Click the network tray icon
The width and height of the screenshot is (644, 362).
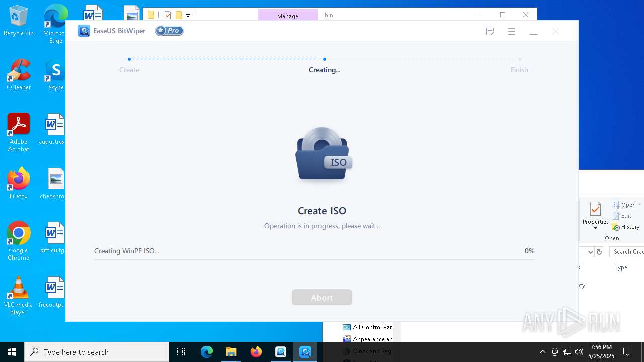pyautogui.click(x=567, y=352)
